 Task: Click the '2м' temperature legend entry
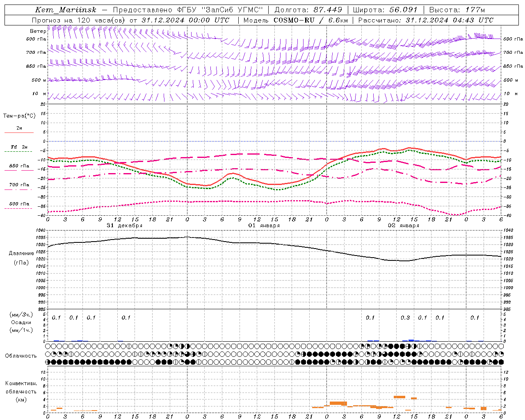pyautogui.click(x=19, y=128)
